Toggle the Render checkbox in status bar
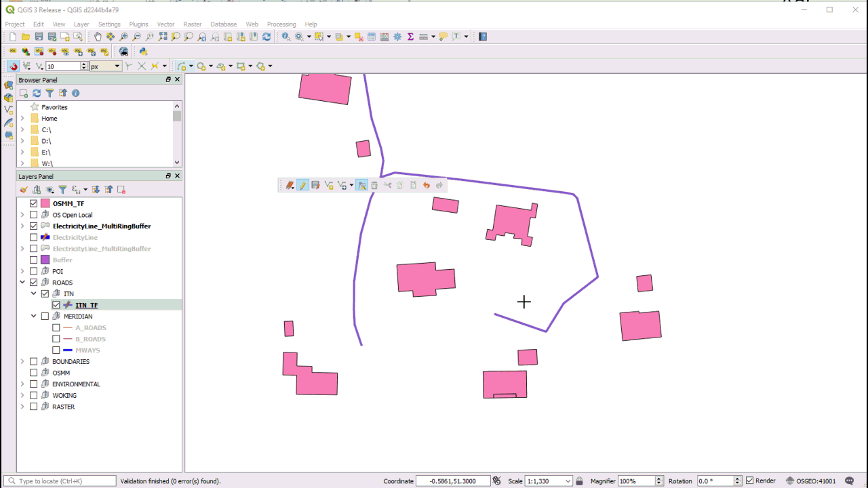868x488 pixels. (x=749, y=481)
